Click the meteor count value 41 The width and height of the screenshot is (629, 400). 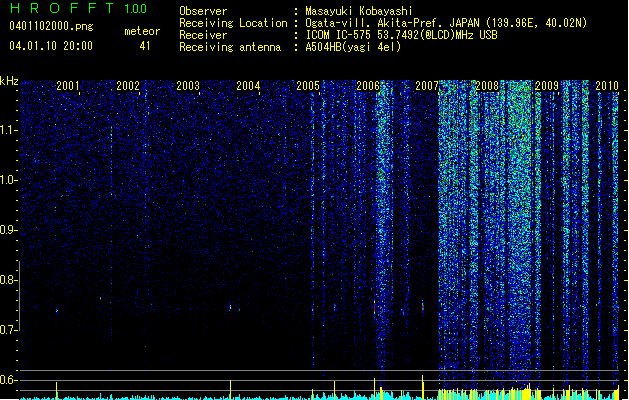[x=145, y=46]
